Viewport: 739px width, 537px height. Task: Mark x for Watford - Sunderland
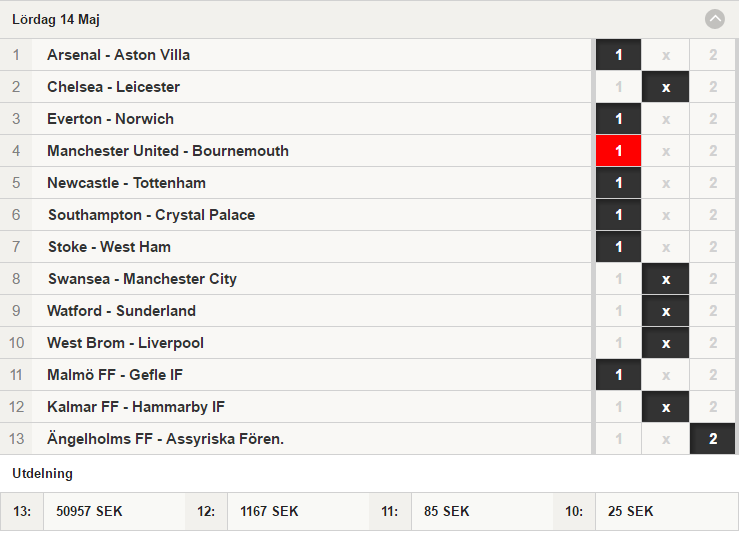[665, 311]
